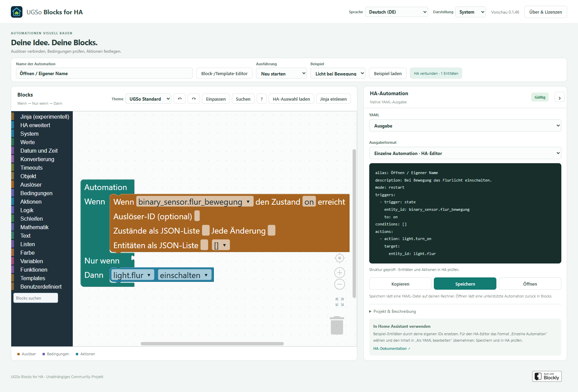Click the horizontal workspace scrollbar
Screen dimensions: 578x392
pyautogui.click(x=212, y=344)
